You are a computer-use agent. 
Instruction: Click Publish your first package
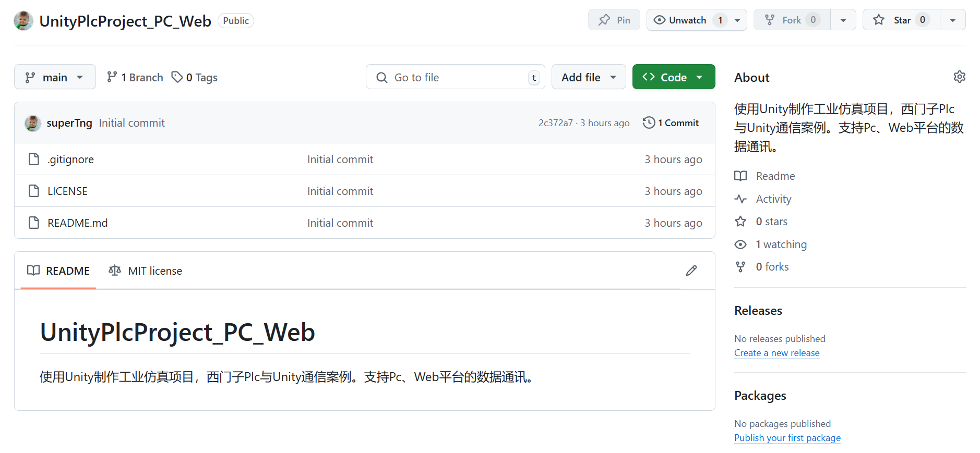tap(787, 438)
